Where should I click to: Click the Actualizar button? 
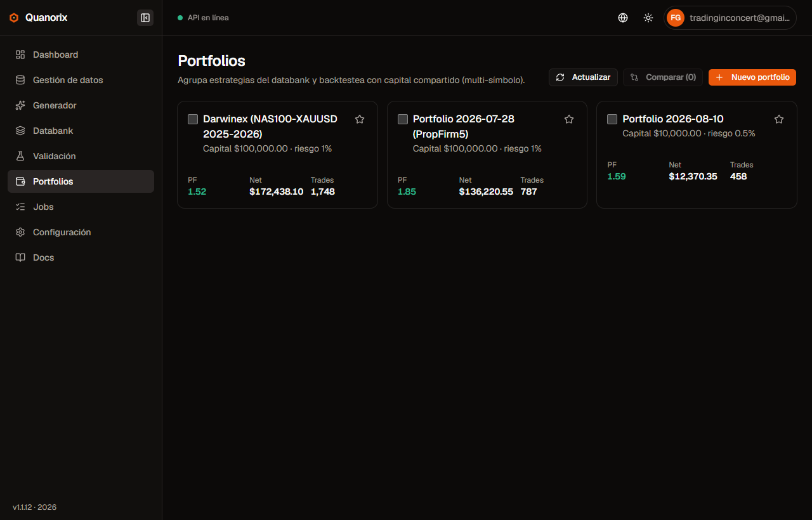tap(583, 77)
